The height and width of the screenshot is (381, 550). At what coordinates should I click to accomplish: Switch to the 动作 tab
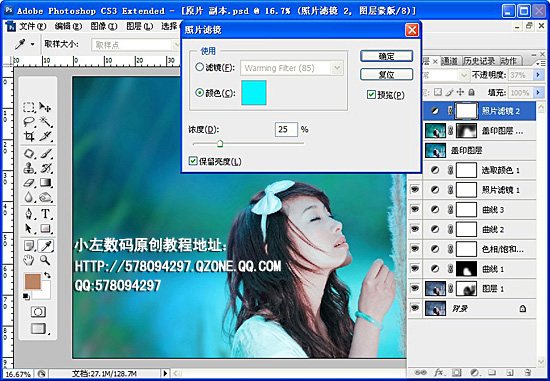pyautogui.click(x=508, y=61)
